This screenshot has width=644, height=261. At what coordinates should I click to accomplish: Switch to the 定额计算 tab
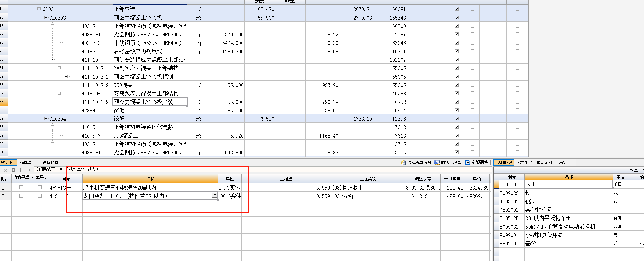(x=7, y=162)
